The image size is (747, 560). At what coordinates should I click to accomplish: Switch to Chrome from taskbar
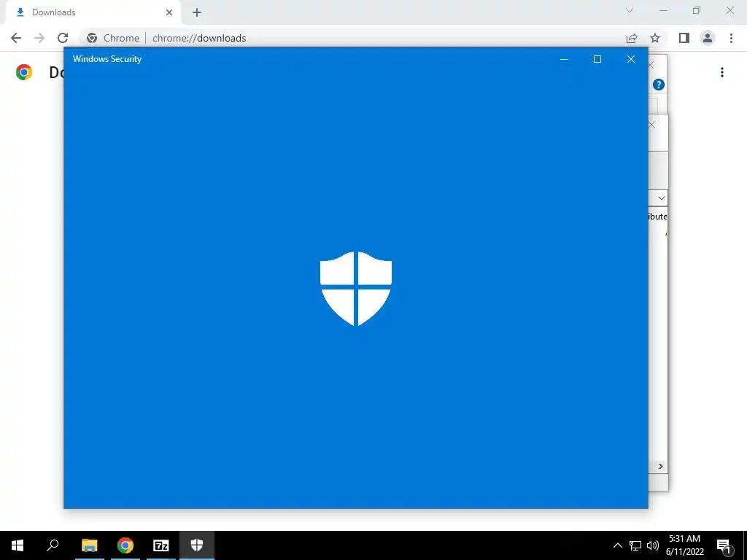click(x=125, y=545)
